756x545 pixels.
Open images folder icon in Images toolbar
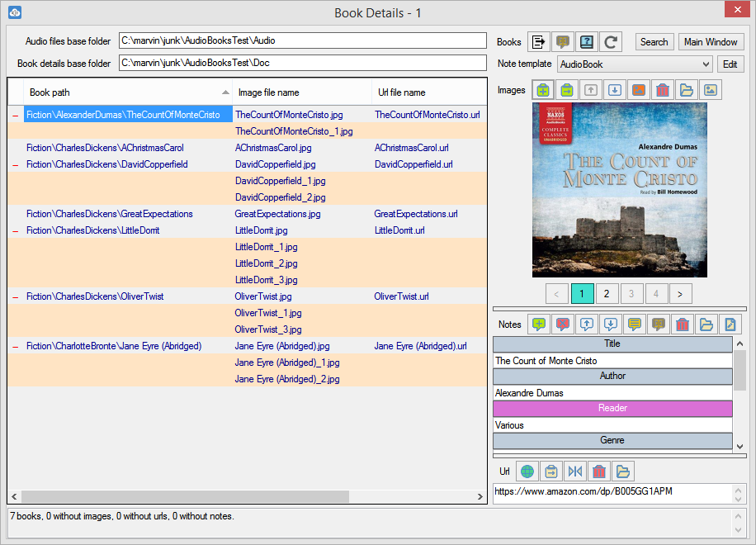coord(687,90)
